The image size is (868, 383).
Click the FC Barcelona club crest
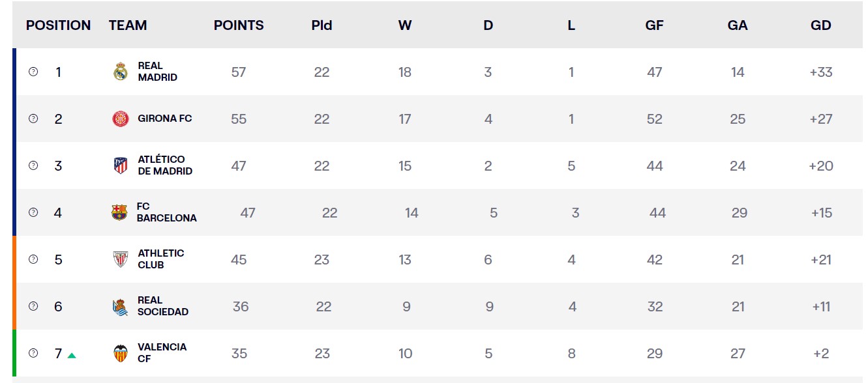click(119, 212)
